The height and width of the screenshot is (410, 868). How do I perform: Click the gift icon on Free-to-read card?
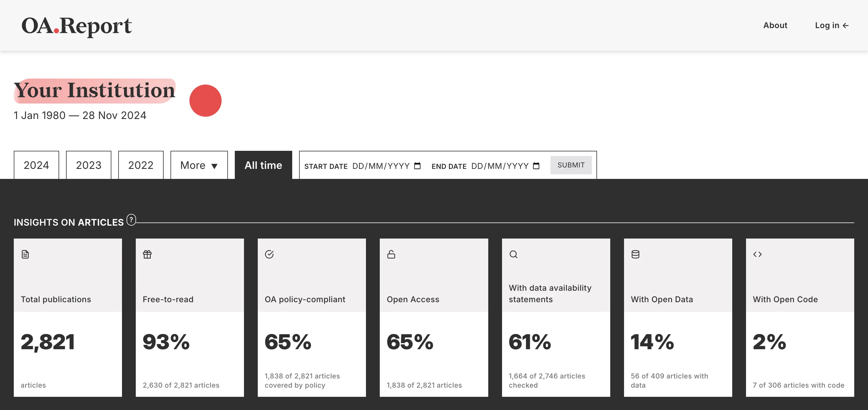(x=147, y=254)
